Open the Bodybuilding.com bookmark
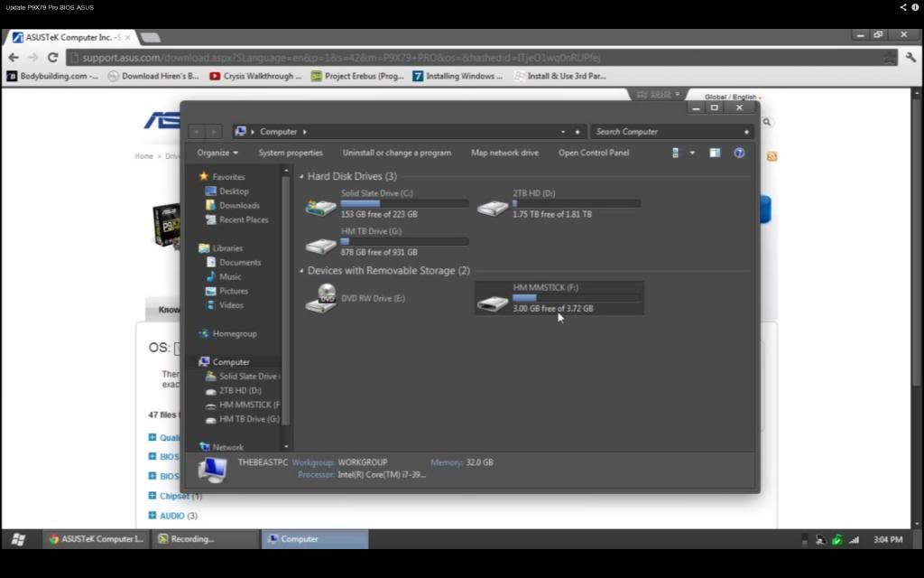 coord(53,76)
